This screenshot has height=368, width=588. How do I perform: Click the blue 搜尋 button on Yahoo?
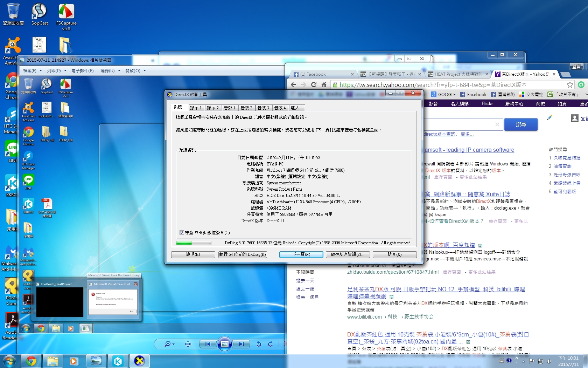521,124
